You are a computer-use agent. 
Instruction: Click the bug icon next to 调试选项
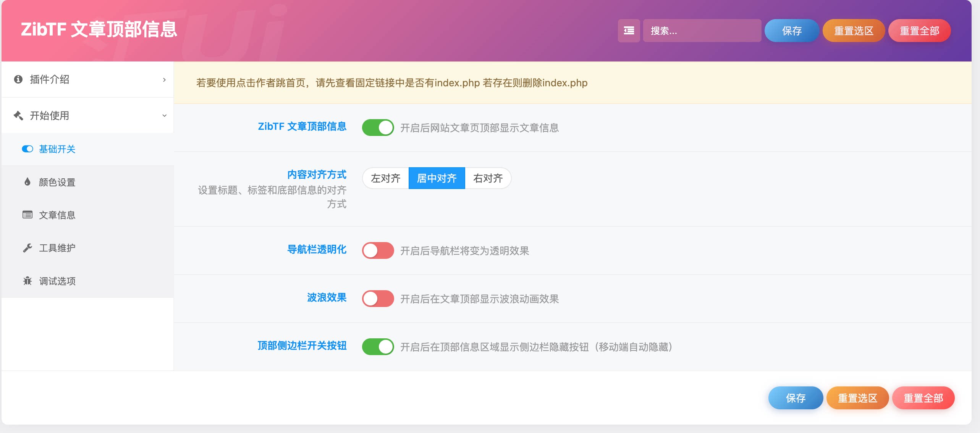27,281
